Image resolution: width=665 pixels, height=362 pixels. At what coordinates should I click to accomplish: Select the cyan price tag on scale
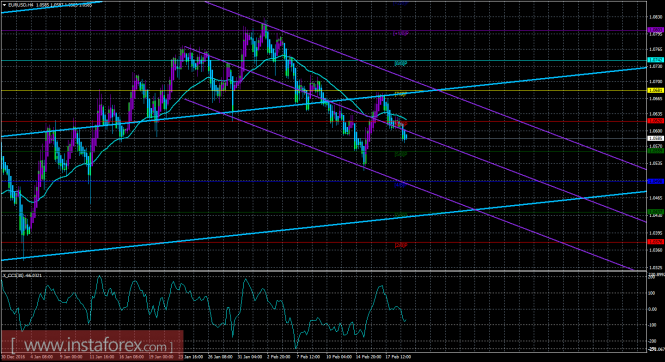point(655,60)
